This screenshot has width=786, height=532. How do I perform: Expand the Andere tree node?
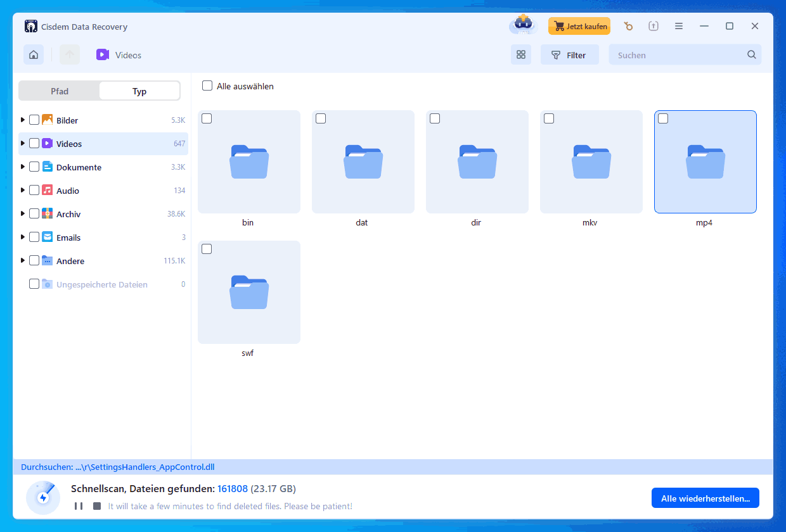point(23,260)
